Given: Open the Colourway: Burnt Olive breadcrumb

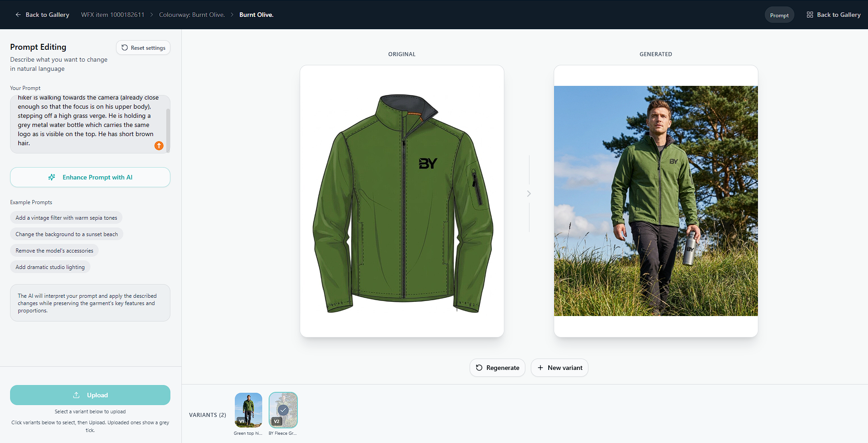Looking at the screenshot, I should pyautogui.click(x=192, y=15).
